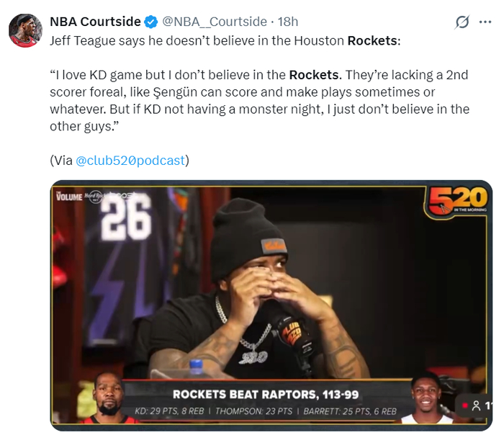Viewport: 504px width, 435px height.
Task: Click bold Rockets after the word Houston
Action: click(x=372, y=41)
